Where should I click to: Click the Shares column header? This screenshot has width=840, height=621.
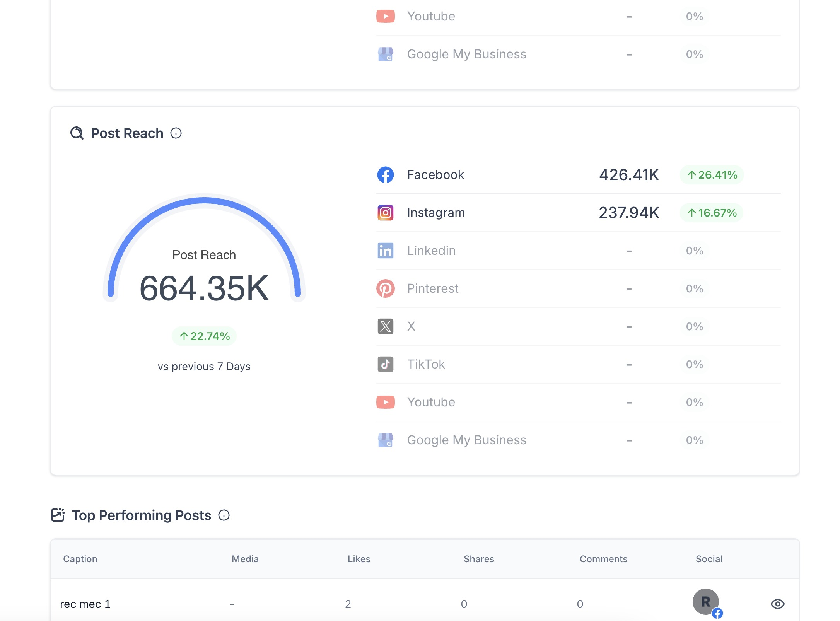(479, 559)
